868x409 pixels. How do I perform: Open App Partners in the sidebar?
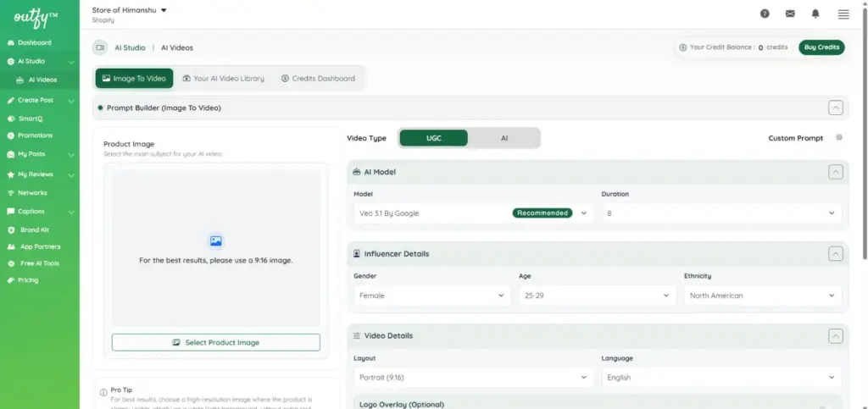pyautogui.click(x=40, y=246)
